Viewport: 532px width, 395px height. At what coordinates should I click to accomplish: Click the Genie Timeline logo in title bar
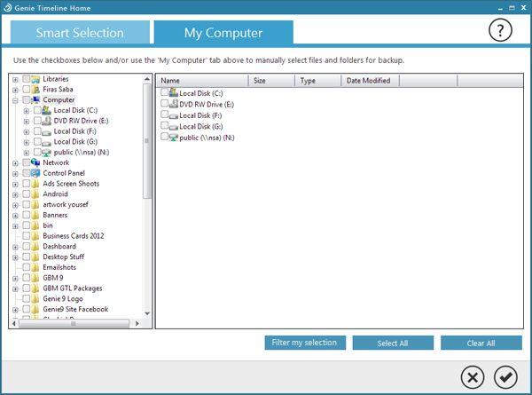click(x=7, y=7)
